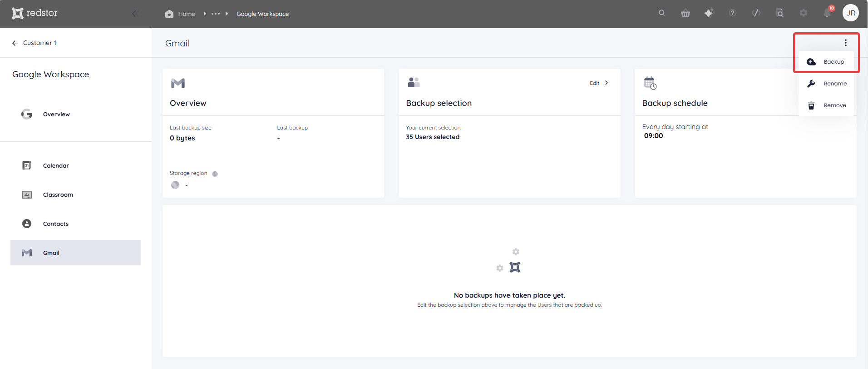Screen dimensions: 868x369
Task: Click Edit on Backup selection card
Action: pos(594,83)
